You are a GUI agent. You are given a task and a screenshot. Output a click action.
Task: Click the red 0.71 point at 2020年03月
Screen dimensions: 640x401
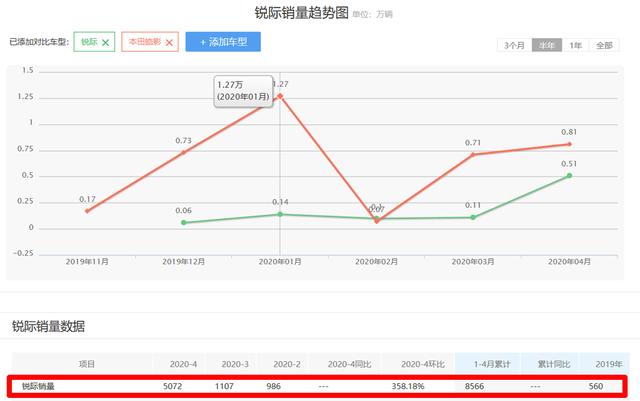[473, 154]
